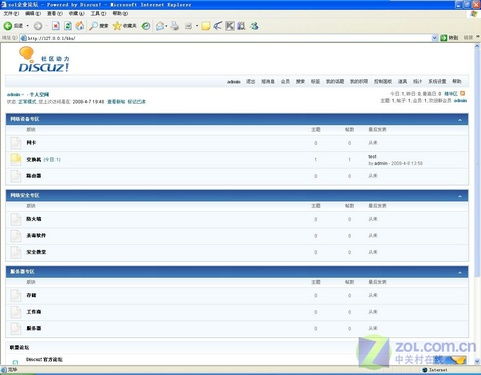Screen dimensions: 481x375
Task: Open the latest post titled test
Action: 372,156
